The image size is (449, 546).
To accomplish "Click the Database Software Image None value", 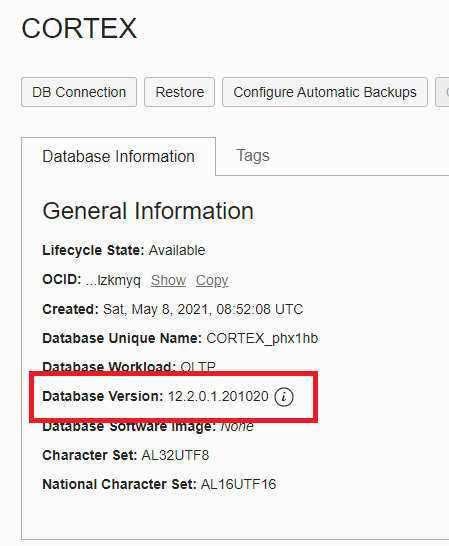I will pyautogui.click(x=237, y=426).
